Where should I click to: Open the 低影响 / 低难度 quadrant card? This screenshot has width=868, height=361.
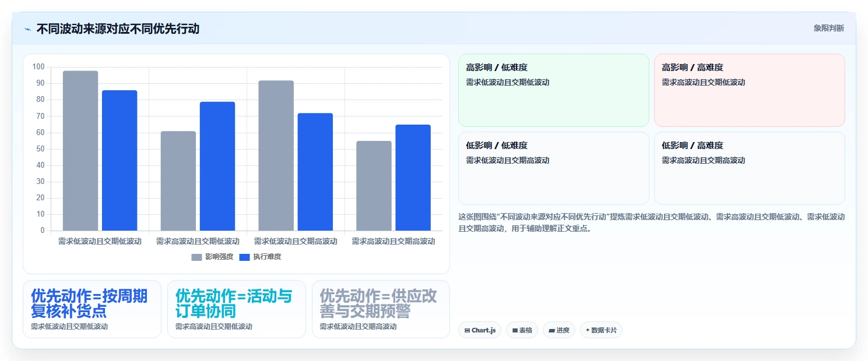554,168
